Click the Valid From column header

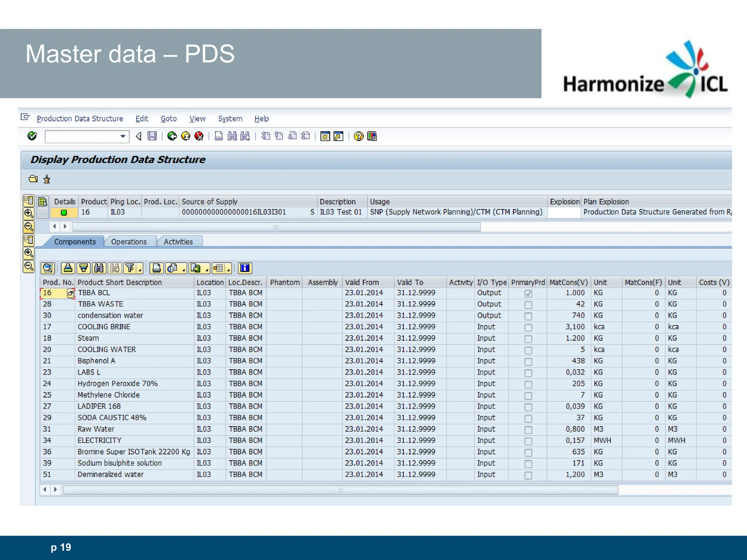[x=362, y=282]
